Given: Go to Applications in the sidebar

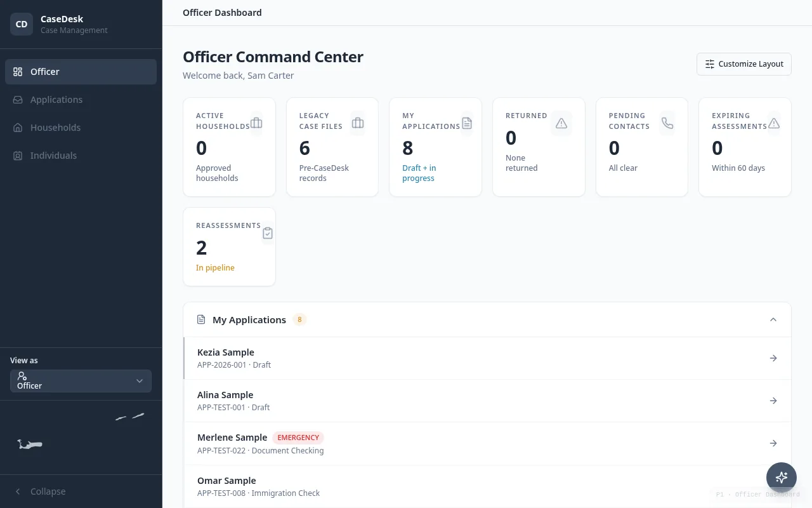Looking at the screenshot, I should pyautogui.click(x=81, y=100).
